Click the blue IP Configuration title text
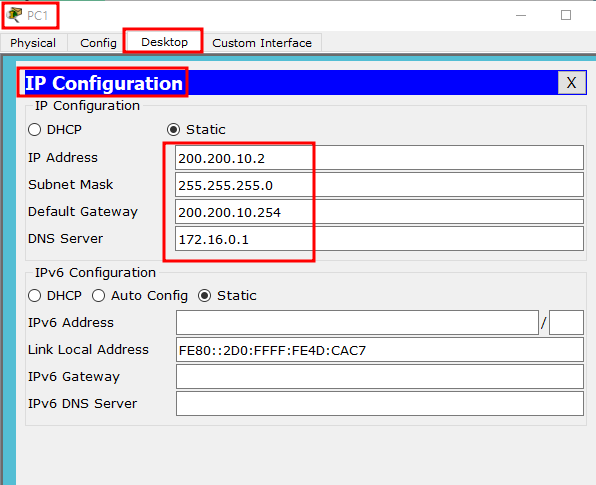596x485 pixels. click(x=104, y=83)
